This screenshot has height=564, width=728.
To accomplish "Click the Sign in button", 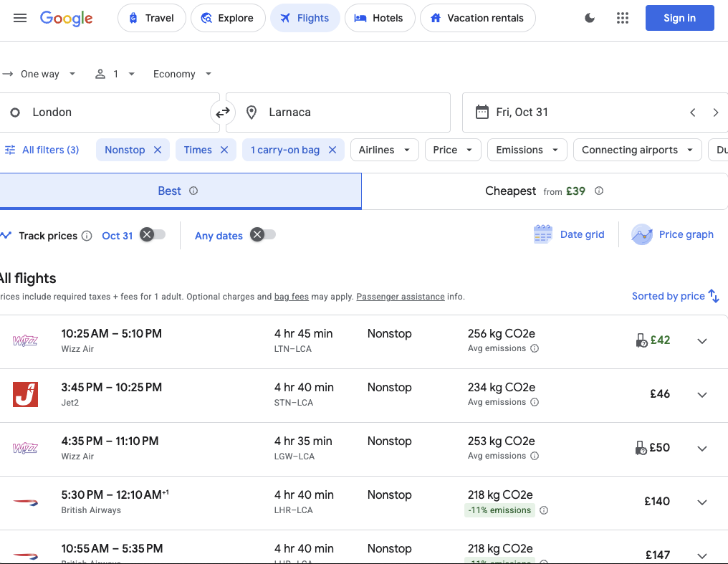I will pyautogui.click(x=679, y=18).
